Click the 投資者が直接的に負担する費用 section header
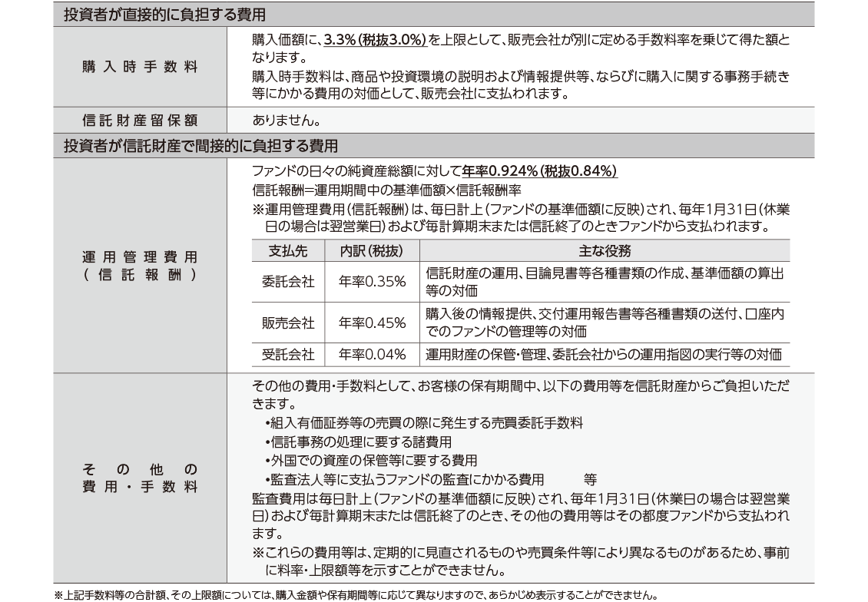The width and height of the screenshot is (868, 602). pos(170,14)
